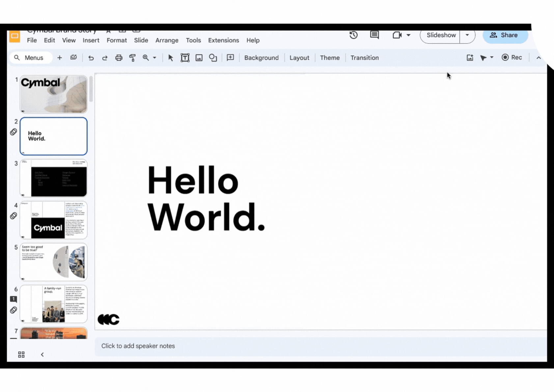The image size is (554, 392).
Task: Open the File menu
Action: click(32, 40)
